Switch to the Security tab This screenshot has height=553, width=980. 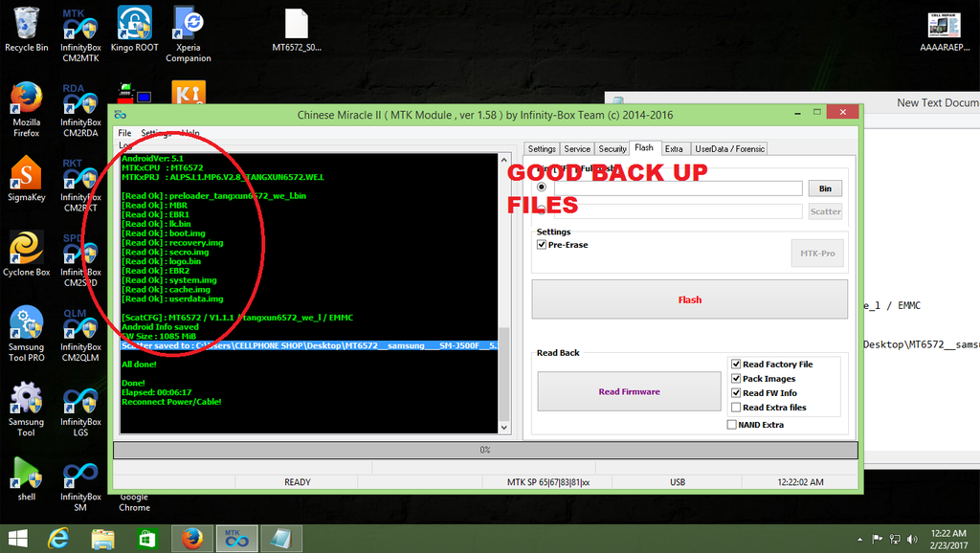(612, 148)
